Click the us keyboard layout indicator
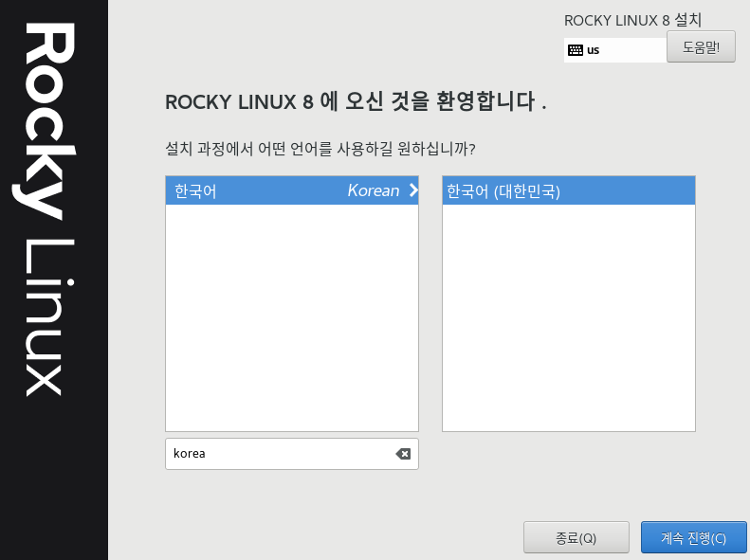750x560 pixels. pos(615,50)
